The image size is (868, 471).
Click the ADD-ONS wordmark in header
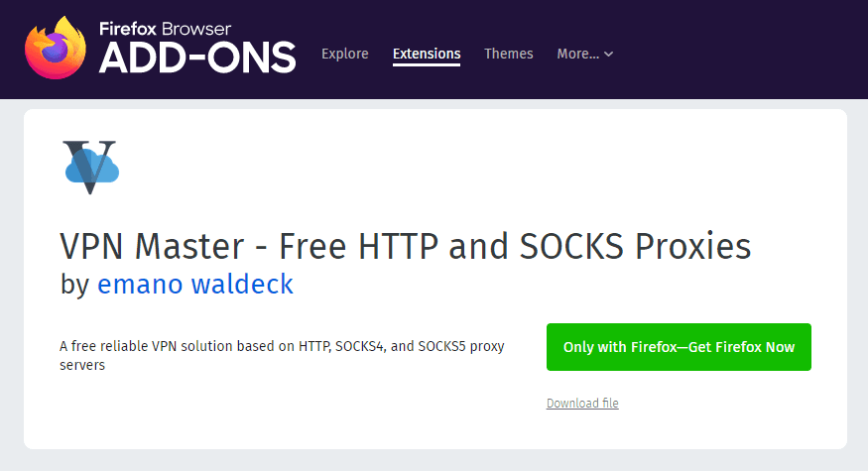click(197, 58)
